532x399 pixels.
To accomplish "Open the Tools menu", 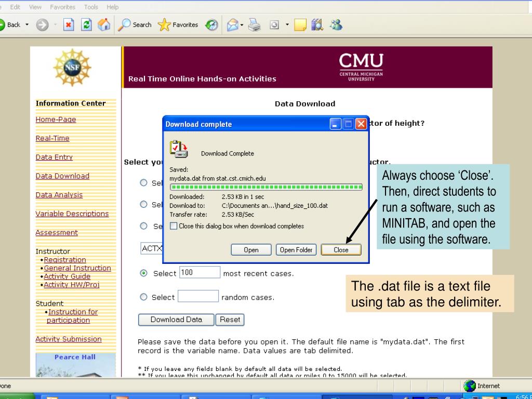I will click(x=91, y=7).
